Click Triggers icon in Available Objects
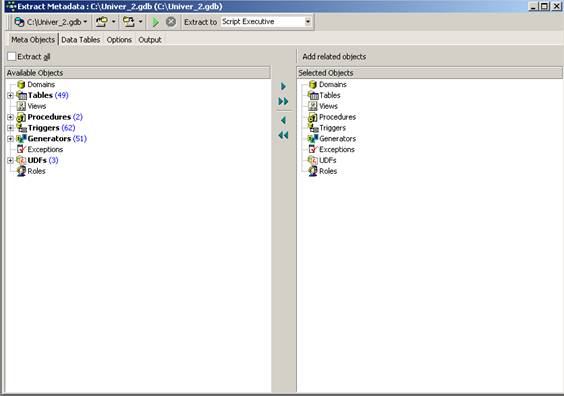Image resolution: width=564 pixels, height=396 pixels. 22,128
